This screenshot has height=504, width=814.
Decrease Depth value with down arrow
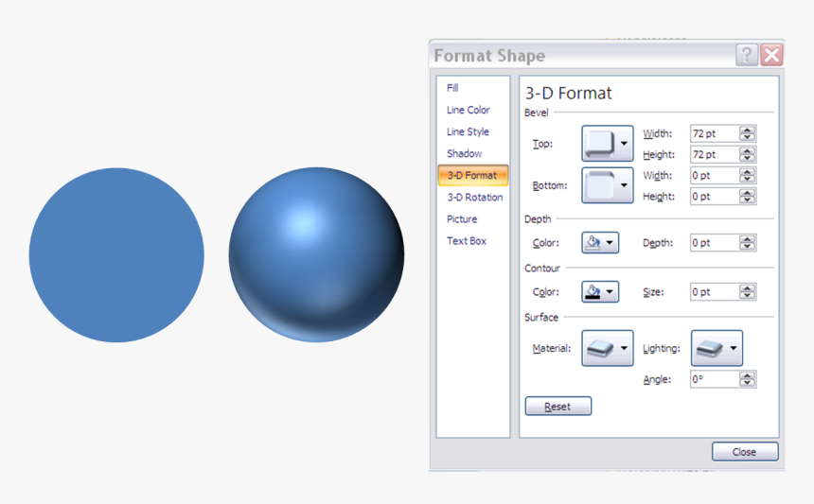(748, 247)
